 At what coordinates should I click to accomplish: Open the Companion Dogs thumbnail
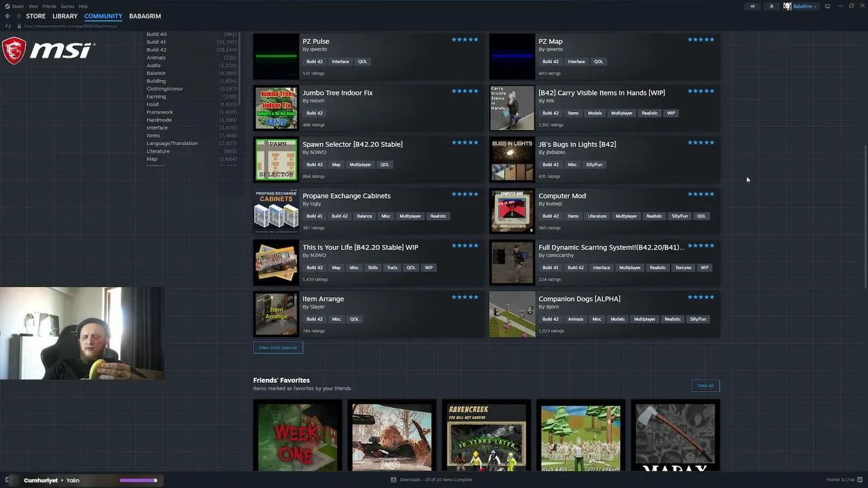512,314
